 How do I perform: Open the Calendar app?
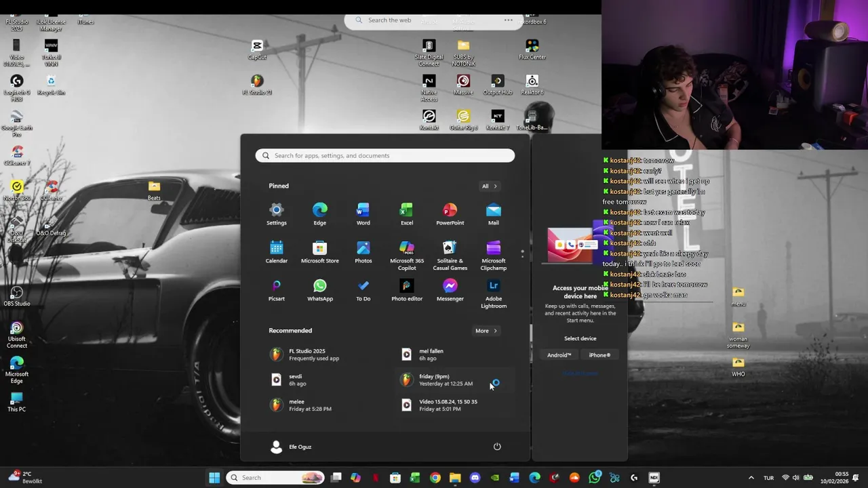click(277, 252)
